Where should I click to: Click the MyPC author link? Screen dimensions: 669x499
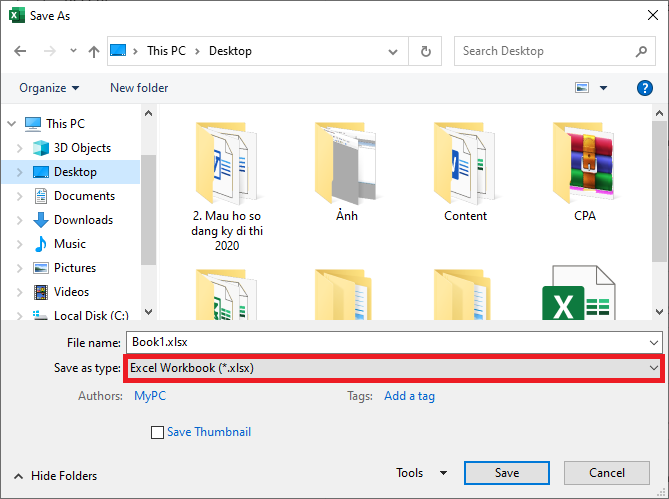(x=150, y=396)
